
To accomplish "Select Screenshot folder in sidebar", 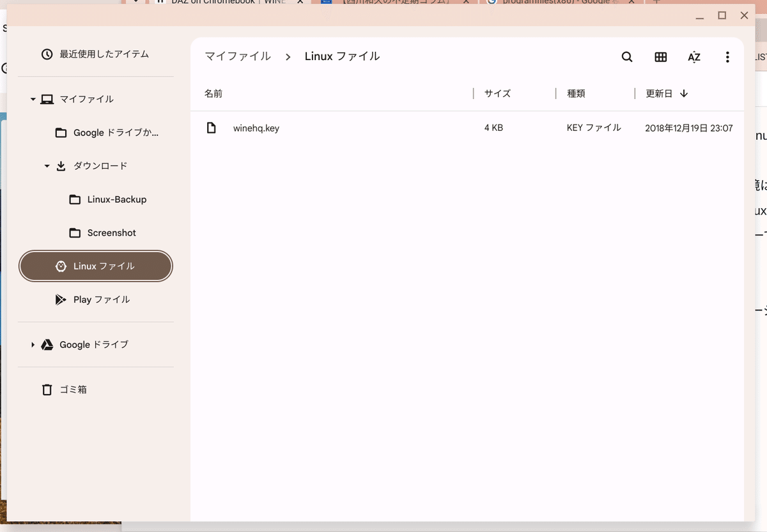I will [95, 233].
